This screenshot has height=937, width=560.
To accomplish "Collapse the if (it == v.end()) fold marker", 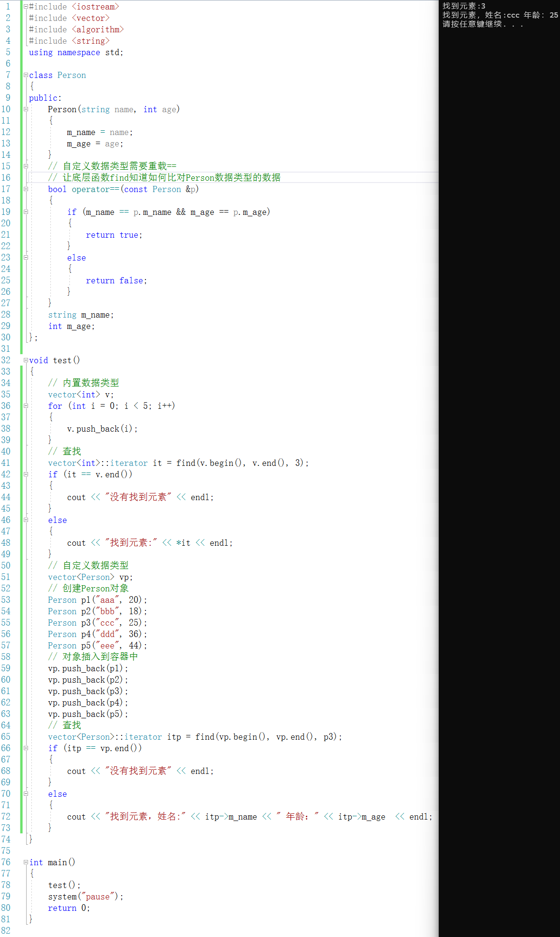I will tap(26, 474).
